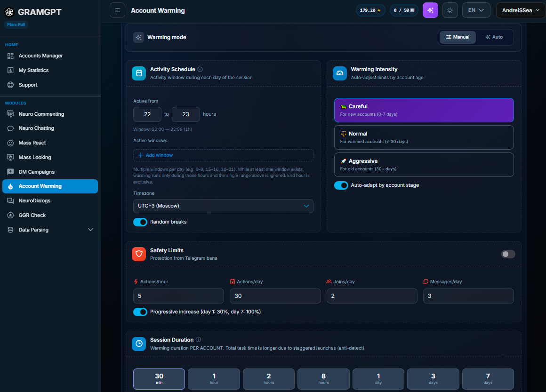This screenshot has width=546, height=392.
Task: Click the Warming Intensity gauge icon
Action: pyautogui.click(x=340, y=73)
